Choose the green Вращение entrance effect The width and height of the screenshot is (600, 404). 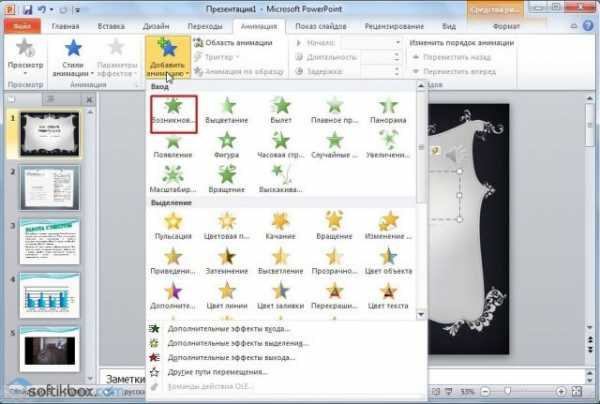(x=227, y=180)
